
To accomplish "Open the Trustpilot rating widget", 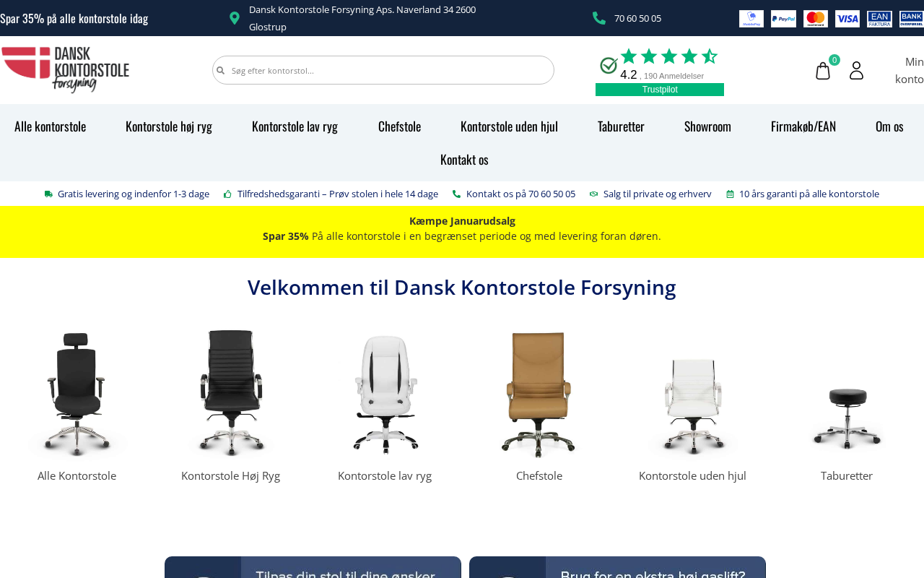I will [660, 71].
